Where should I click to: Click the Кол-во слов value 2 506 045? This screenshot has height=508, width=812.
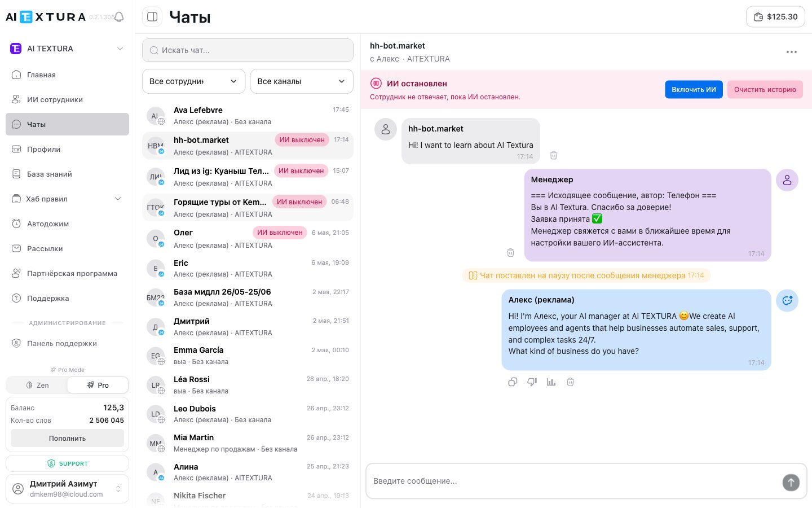click(107, 421)
